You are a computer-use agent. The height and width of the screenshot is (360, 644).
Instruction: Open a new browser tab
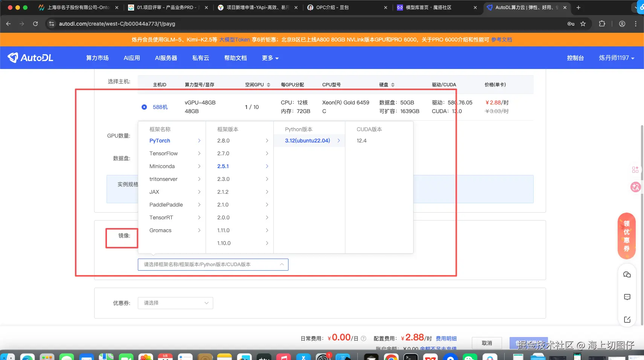(578, 8)
